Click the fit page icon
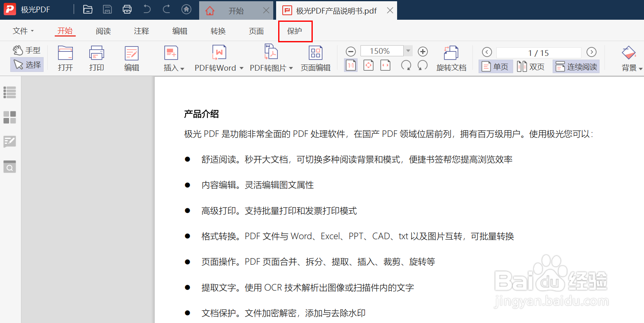 pos(369,65)
